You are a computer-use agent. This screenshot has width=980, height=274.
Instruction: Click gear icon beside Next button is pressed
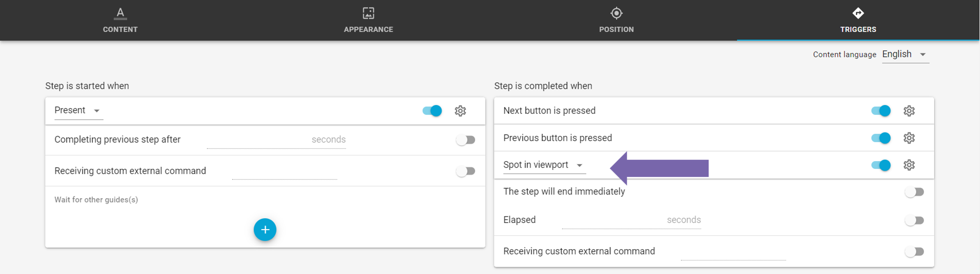tap(909, 111)
